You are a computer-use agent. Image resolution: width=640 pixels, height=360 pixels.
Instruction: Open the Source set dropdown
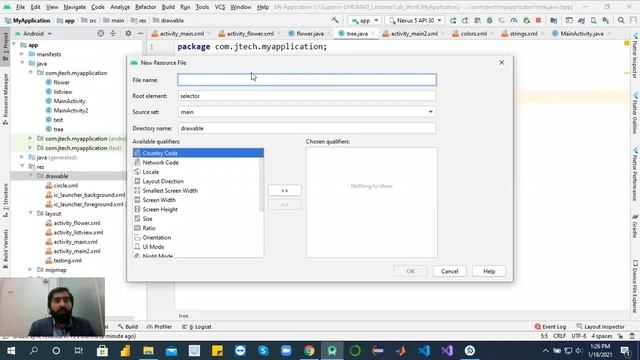[x=307, y=112]
